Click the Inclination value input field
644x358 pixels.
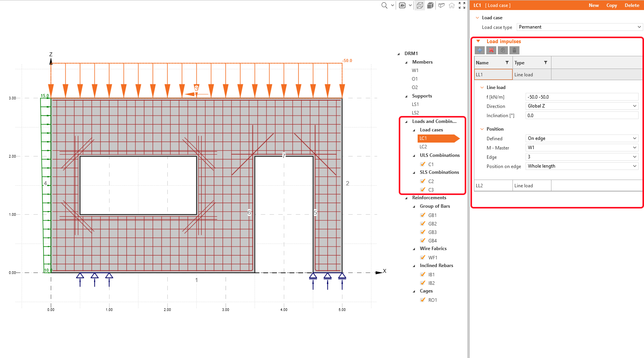[582, 116]
